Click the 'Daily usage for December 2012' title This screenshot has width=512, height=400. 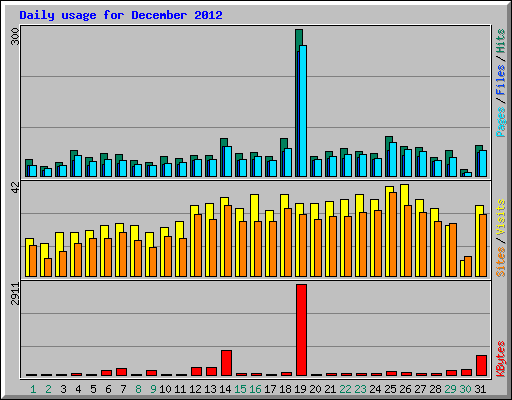point(121,15)
